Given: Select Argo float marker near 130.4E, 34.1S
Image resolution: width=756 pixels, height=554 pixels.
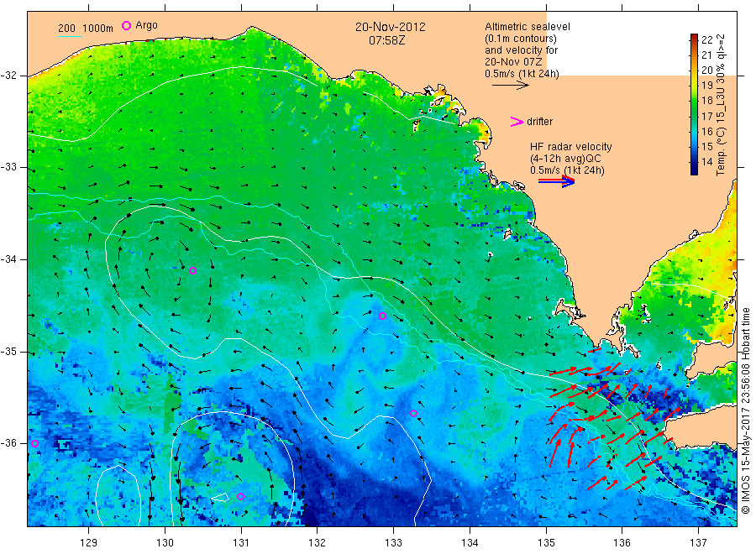Looking at the screenshot, I should 193,271.
